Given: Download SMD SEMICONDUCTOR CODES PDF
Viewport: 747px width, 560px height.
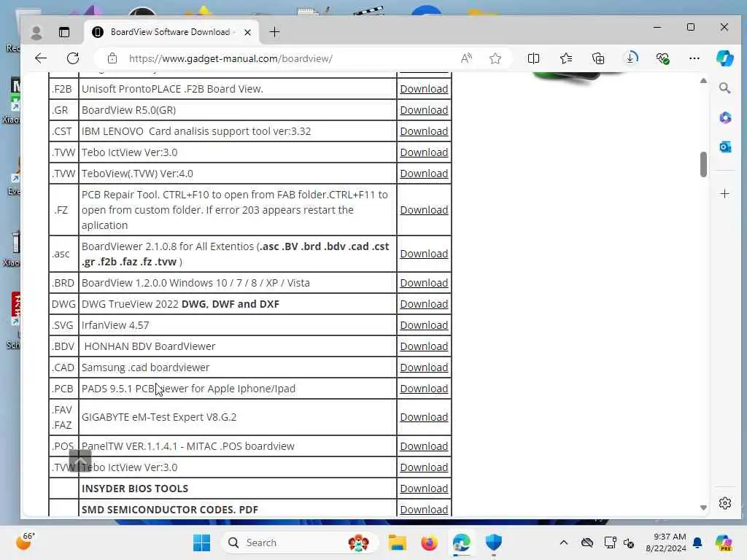Looking at the screenshot, I should tap(424, 510).
